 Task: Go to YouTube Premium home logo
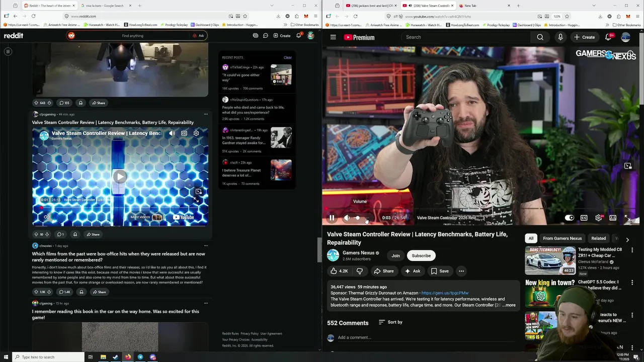[x=359, y=37]
